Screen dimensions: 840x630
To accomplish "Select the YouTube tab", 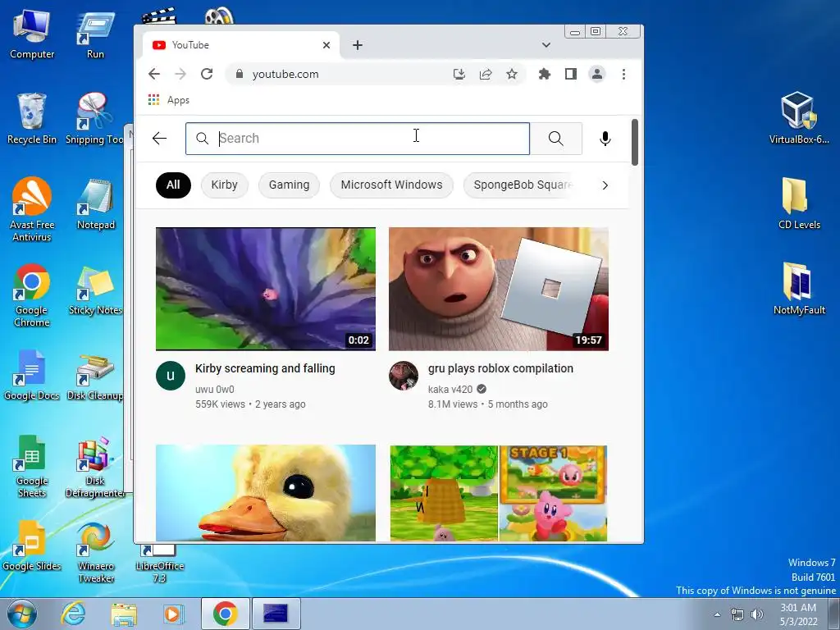I will coord(241,45).
